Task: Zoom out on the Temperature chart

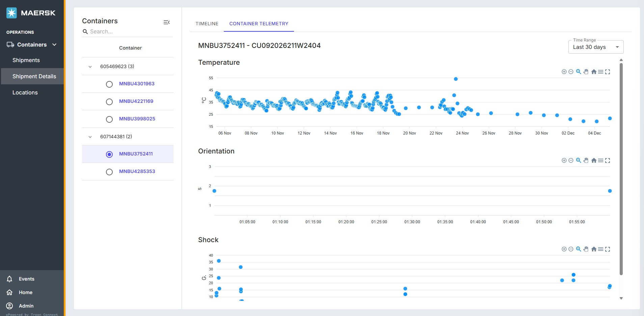Action: (x=571, y=72)
